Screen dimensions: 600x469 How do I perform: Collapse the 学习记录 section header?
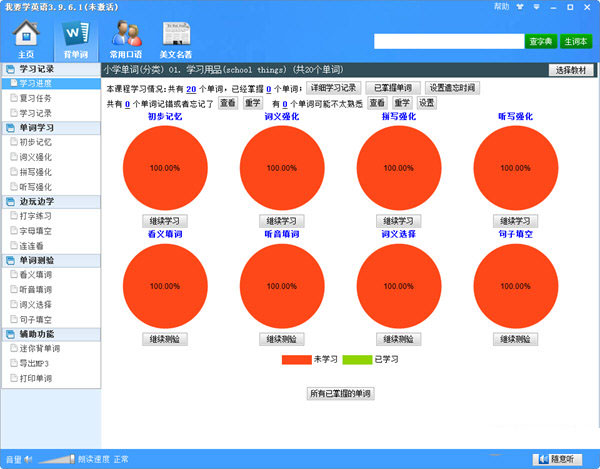(51, 69)
